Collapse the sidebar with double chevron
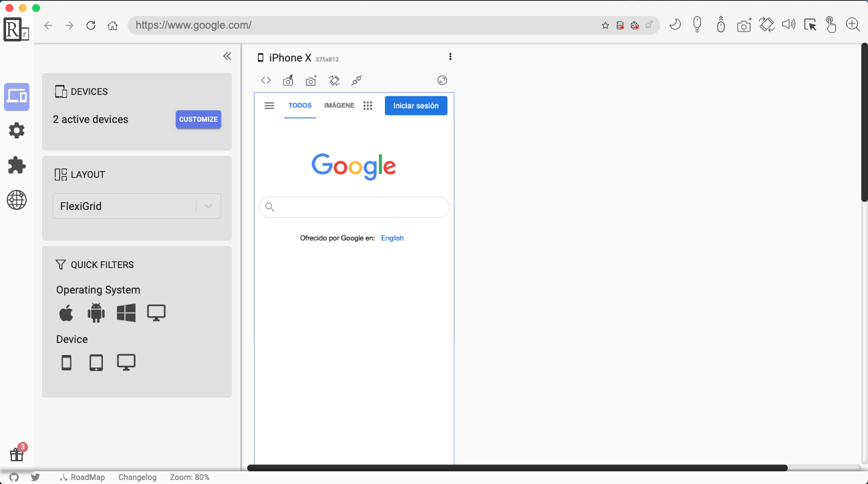Image resolution: width=868 pixels, height=484 pixels. pyautogui.click(x=227, y=56)
